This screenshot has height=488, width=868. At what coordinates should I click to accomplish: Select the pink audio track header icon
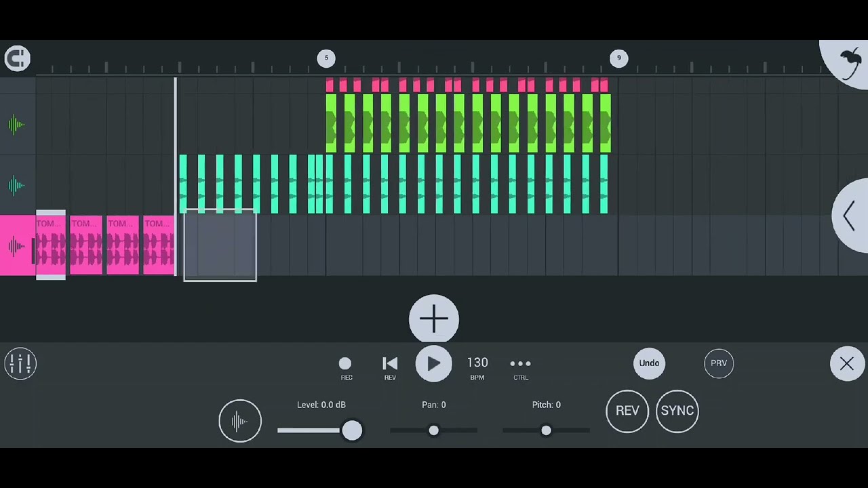pos(17,245)
